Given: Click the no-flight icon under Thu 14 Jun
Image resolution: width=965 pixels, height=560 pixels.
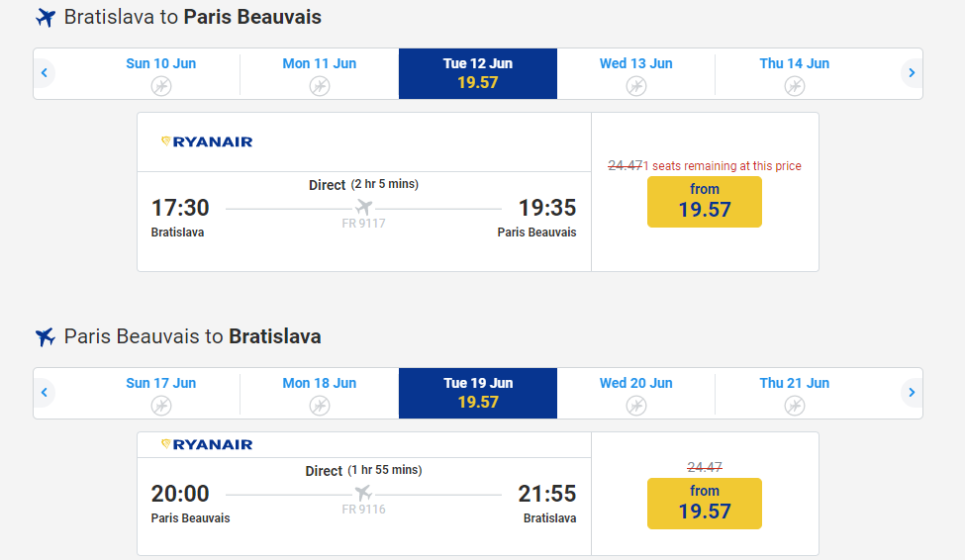Looking at the screenshot, I should pyautogui.click(x=794, y=86).
